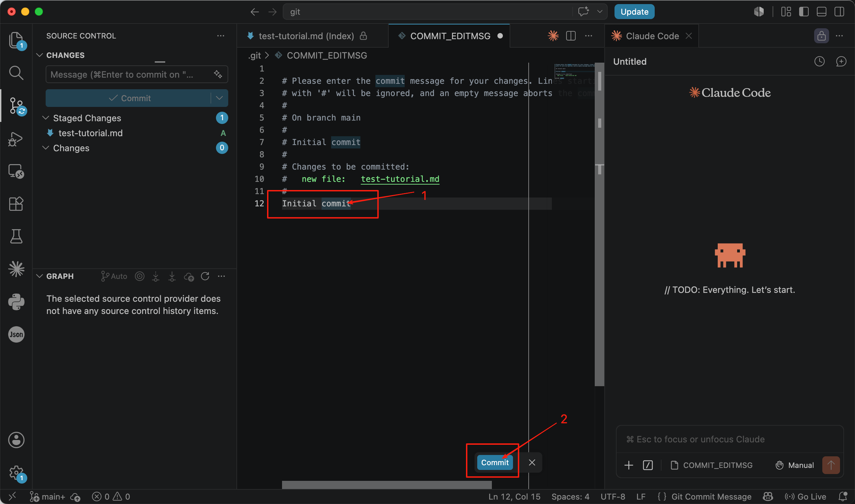
Task: Click the Update button in title bar
Action: point(634,12)
